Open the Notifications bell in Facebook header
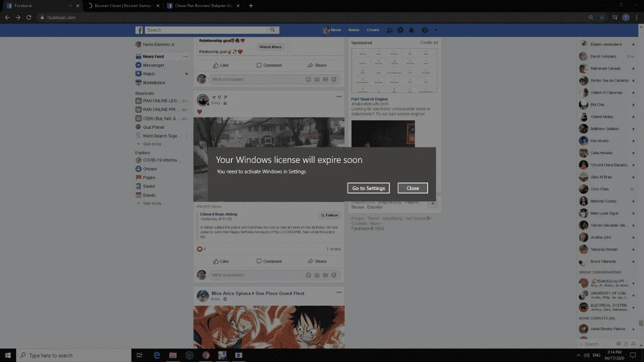 412,30
